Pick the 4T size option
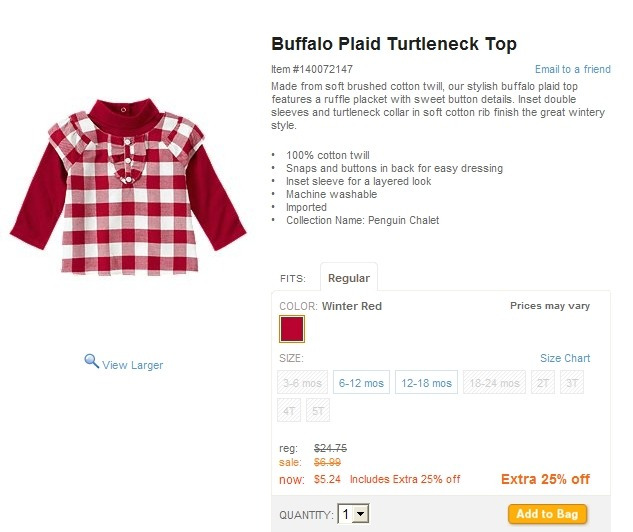This screenshot has width=633, height=532. click(x=289, y=410)
